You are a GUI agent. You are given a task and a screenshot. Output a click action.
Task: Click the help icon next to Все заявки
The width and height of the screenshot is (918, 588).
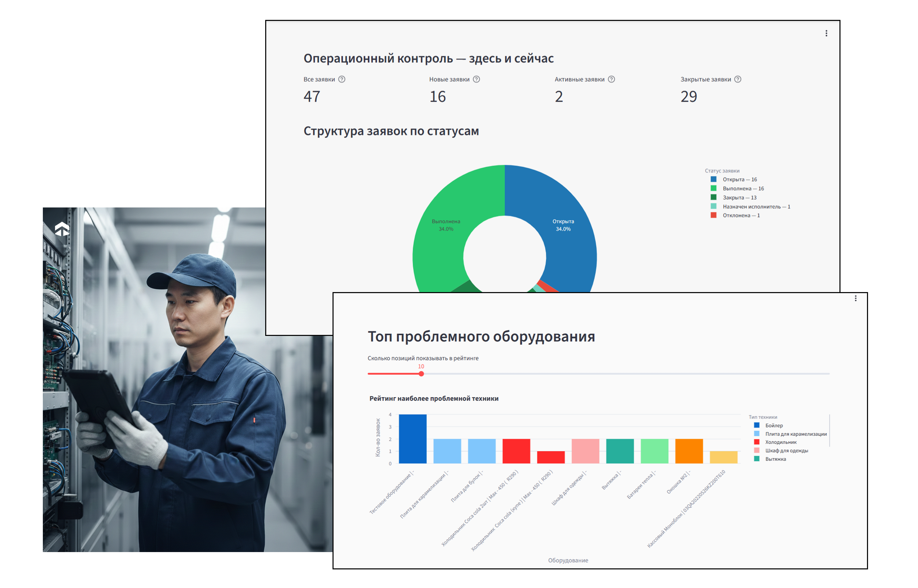(342, 79)
